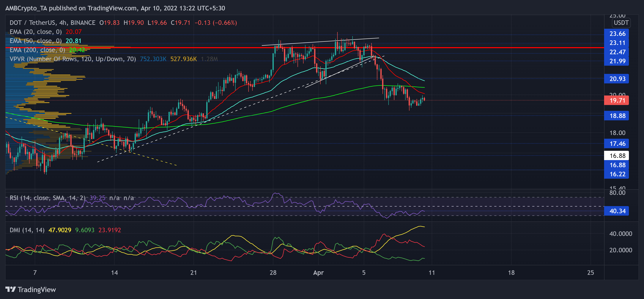The image size is (644, 299).
Task: Click the red current price label 19.71
Action: pos(616,100)
